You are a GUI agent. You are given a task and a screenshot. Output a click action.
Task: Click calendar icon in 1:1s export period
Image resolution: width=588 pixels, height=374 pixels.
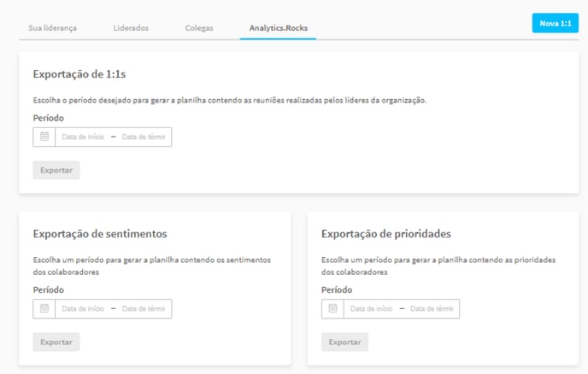(x=44, y=137)
